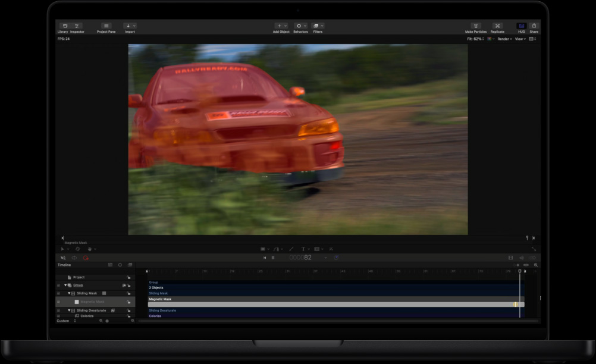Enable the Colorize filter checkbox

tap(58, 316)
